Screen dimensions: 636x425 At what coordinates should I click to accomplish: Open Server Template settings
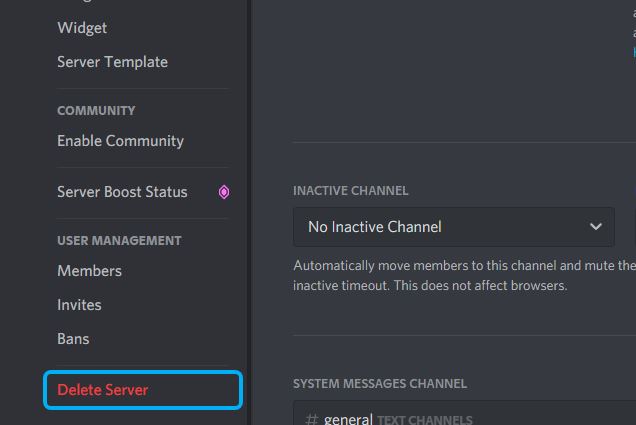coord(112,62)
